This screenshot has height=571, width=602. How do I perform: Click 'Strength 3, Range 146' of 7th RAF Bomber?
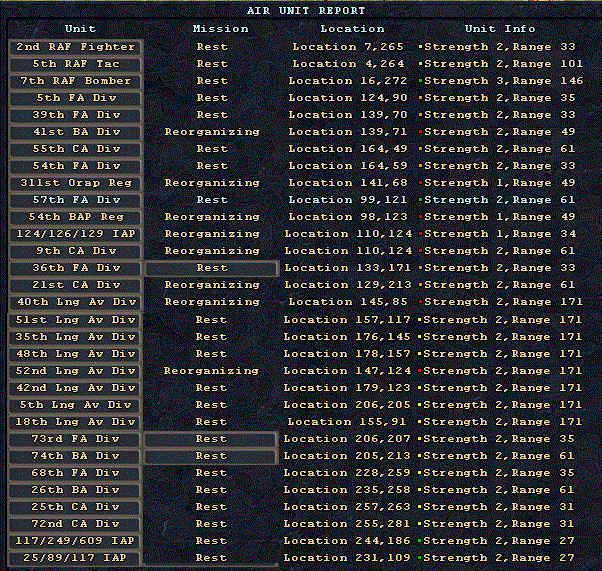[504, 81]
